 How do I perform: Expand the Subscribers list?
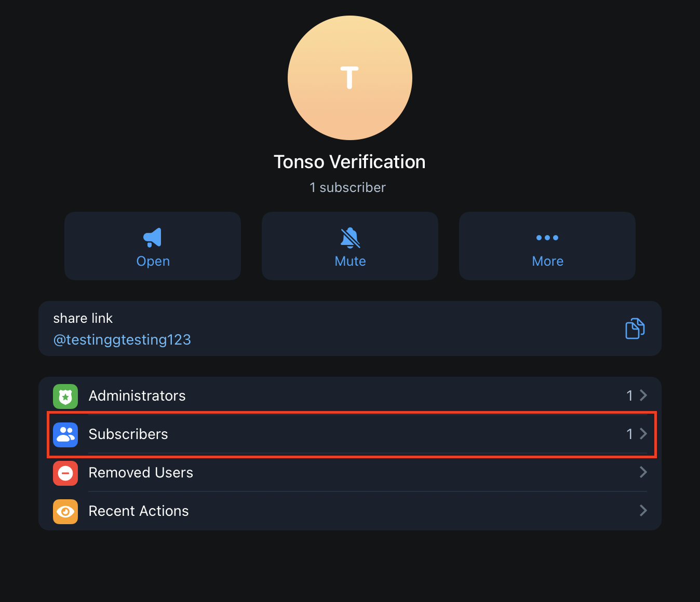[349, 434]
